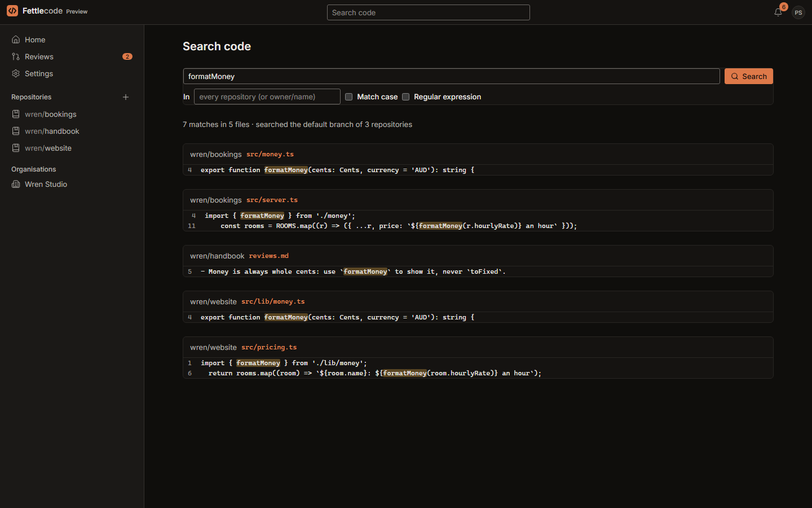Open the wren/bookings repository link
The image size is (812, 508).
pyautogui.click(x=72, y=114)
